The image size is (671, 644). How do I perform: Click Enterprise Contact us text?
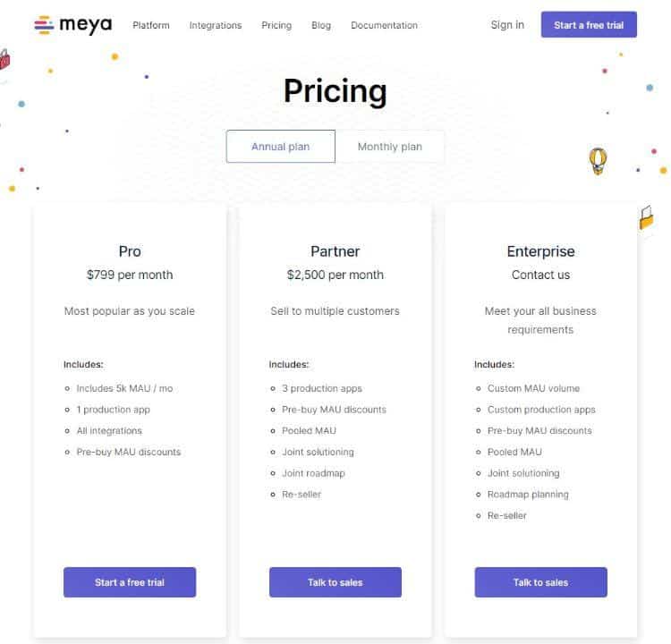(x=540, y=275)
